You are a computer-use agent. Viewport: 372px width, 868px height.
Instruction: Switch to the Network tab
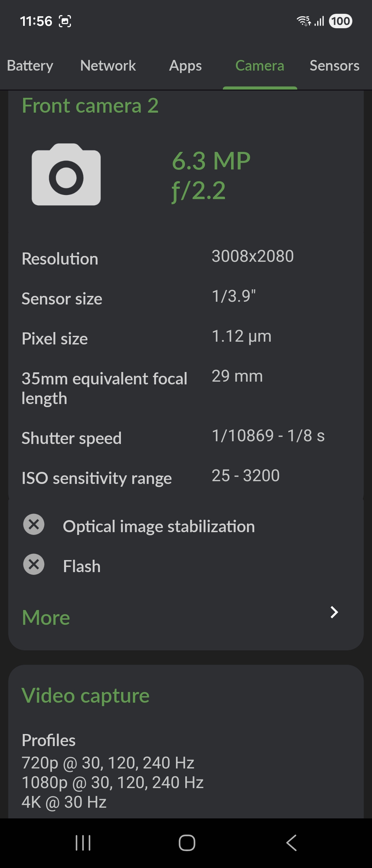(x=108, y=65)
